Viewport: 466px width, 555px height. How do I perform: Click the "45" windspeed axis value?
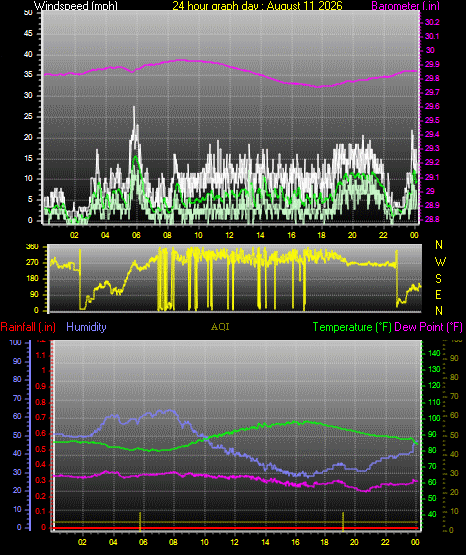click(x=28, y=34)
